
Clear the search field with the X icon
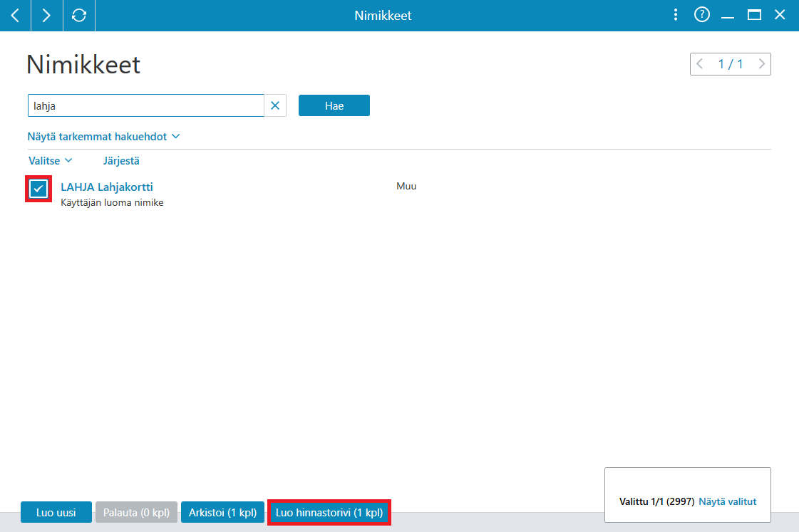point(275,105)
